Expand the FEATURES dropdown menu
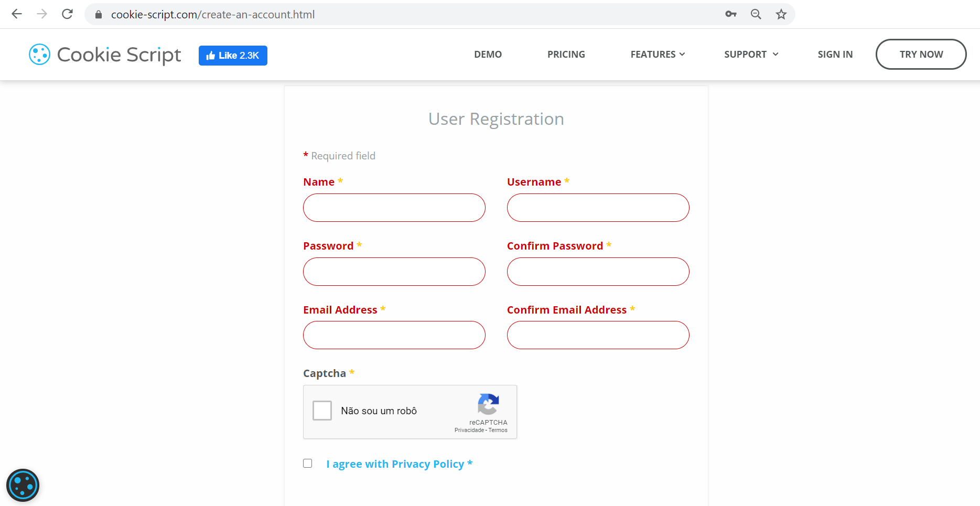Image resolution: width=980 pixels, height=506 pixels. (658, 55)
